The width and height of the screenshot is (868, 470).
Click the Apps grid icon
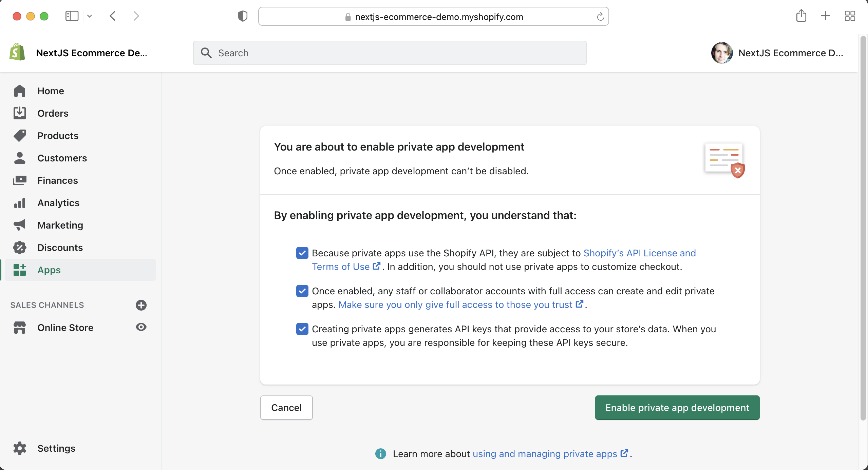click(20, 270)
